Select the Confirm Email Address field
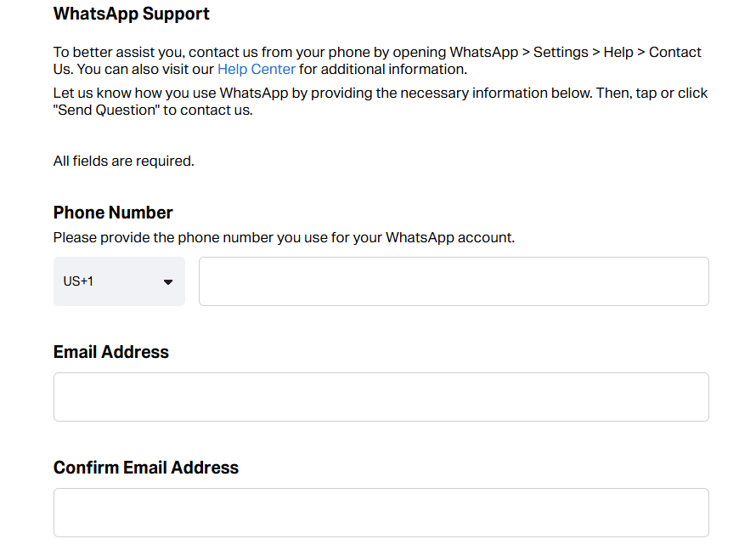This screenshot has height=556, width=756. click(381, 513)
